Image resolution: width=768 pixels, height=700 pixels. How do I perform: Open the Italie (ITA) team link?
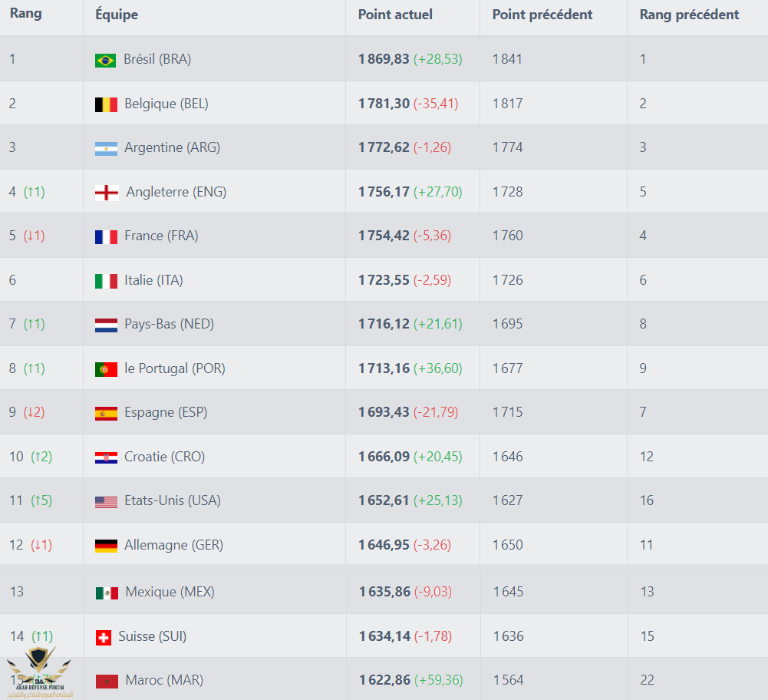tap(153, 280)
